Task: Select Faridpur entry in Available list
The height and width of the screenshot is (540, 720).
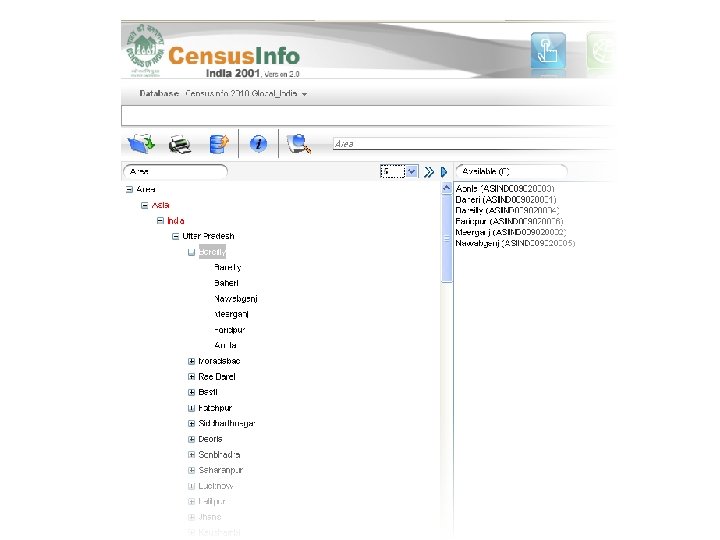Action: click(509, 222)
